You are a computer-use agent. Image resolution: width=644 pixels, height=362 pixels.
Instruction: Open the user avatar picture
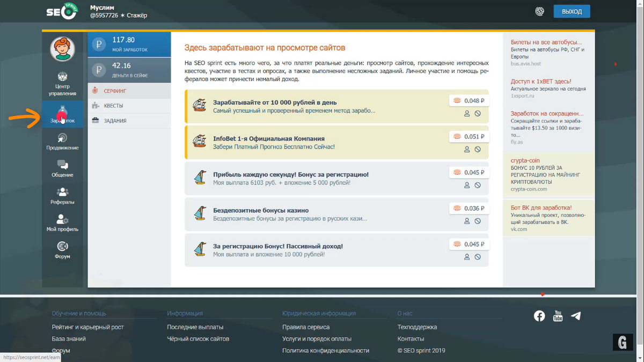click(x=62, y=49)
